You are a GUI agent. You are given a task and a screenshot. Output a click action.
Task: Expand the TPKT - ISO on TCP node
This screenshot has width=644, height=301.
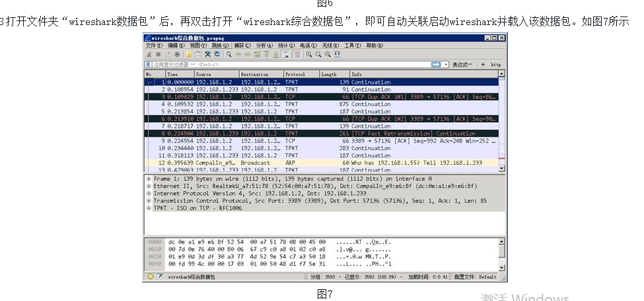[149, 208]
